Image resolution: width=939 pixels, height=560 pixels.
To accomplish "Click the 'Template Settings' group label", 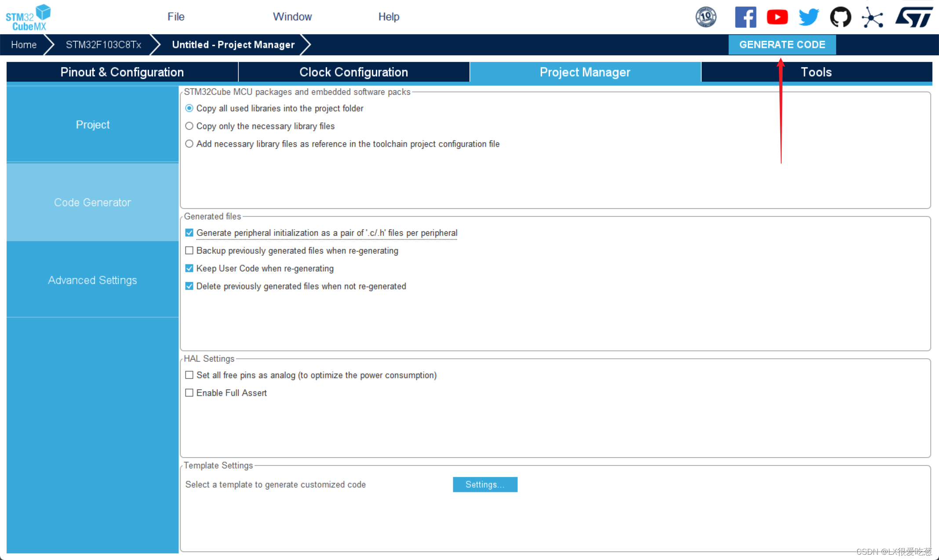I will point(218,466).
